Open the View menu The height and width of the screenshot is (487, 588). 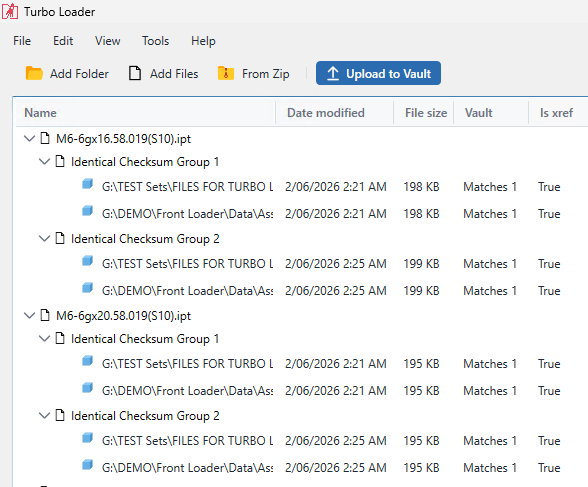[107, 41]
